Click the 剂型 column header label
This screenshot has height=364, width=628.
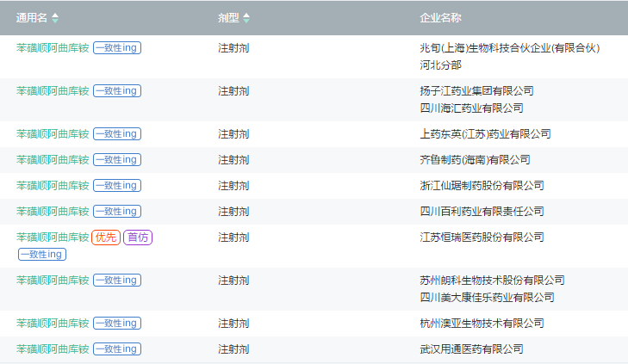[x=228, y=18]
